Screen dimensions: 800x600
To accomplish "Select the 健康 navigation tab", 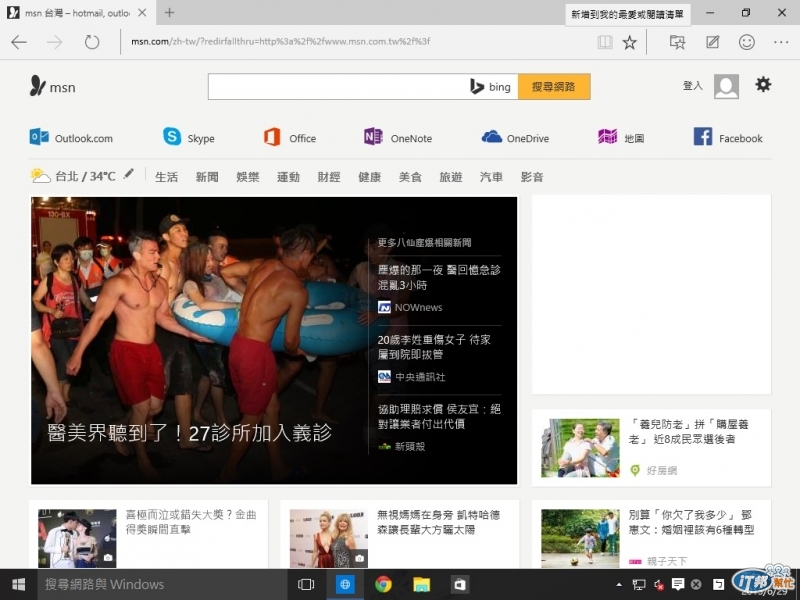I will pyautogui.click(x=369, y=177).
